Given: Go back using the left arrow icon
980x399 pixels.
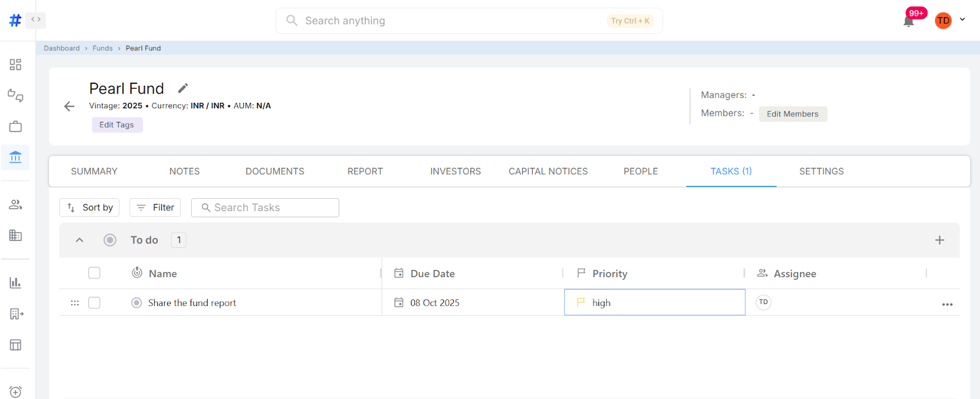Looking at the screenshot, I should tap(69, 106).
